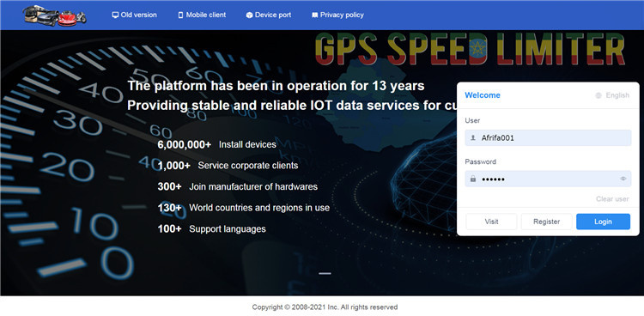This screenshot has height=316, width=644.
Task: Open the Old version menu item
Action: [134, 15]
